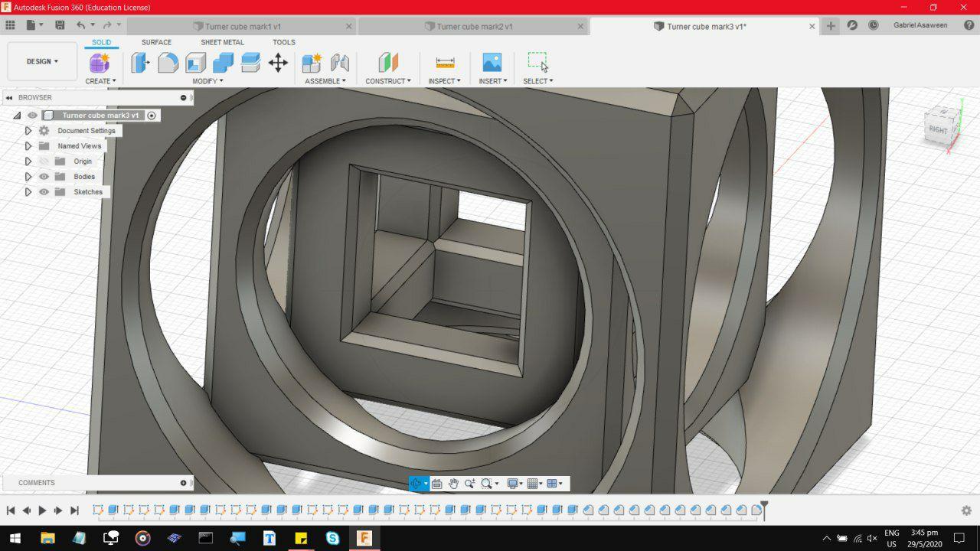980x551 pixels.
Task: Open timeline settings gear
Action: point(966,510)
